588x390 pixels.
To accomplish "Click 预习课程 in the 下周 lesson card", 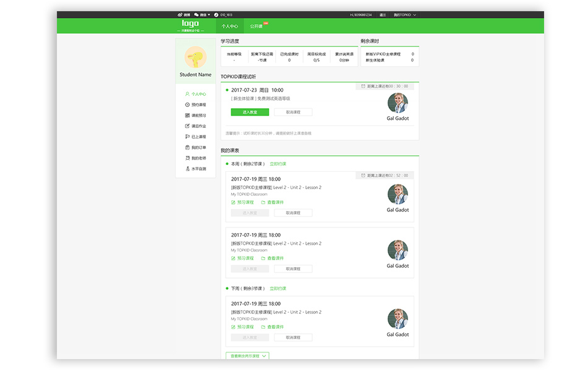I will (242, 327).
